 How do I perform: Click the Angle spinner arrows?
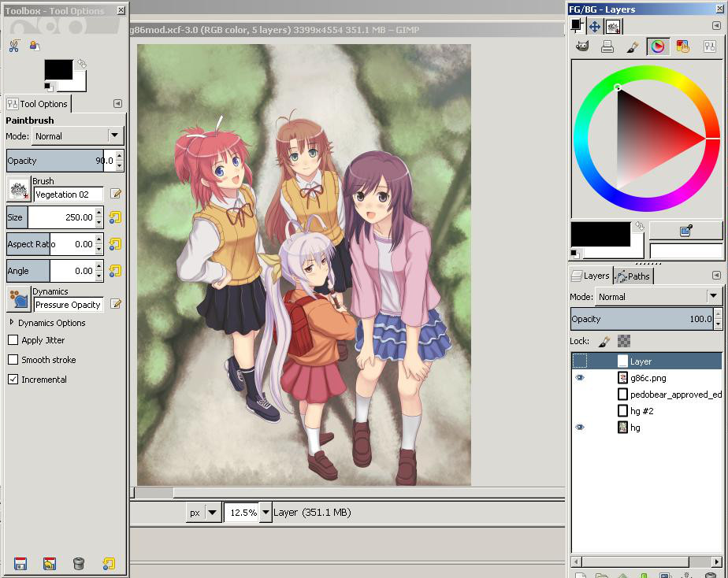98,271
